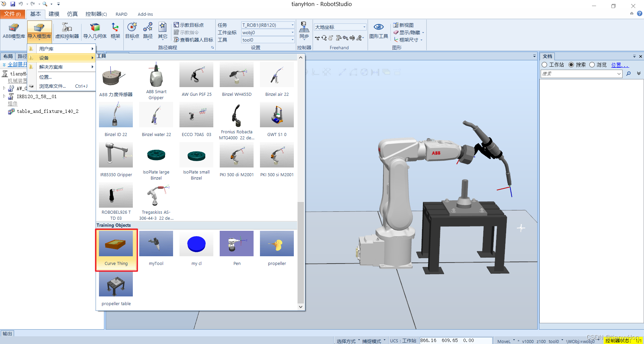Import the myTool training object

point(156,249)
